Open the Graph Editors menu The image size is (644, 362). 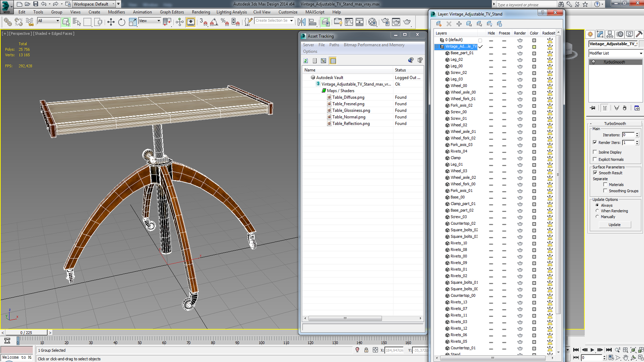[x=172, y=12]
